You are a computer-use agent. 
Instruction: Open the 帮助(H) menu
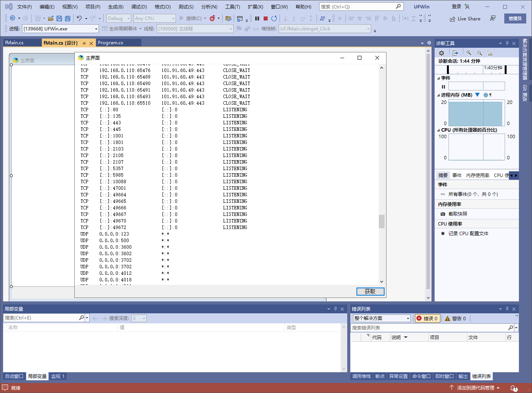pyautogui.click(x=303, y=7)
